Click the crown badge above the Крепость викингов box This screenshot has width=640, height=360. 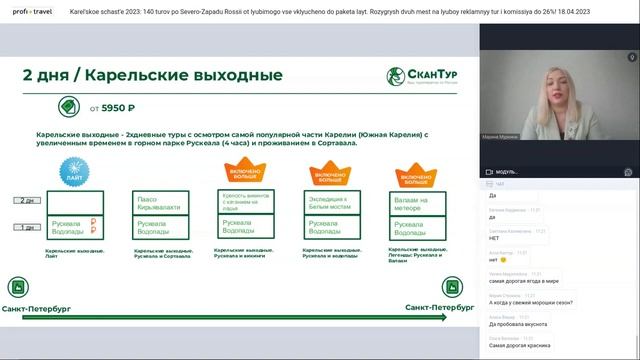(x=245, y=170)
